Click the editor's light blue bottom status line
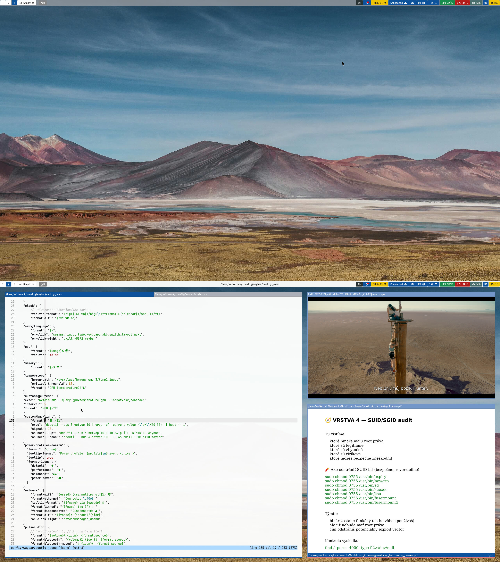Viewport: 500px width, 563px height. [x=154, y=548]
